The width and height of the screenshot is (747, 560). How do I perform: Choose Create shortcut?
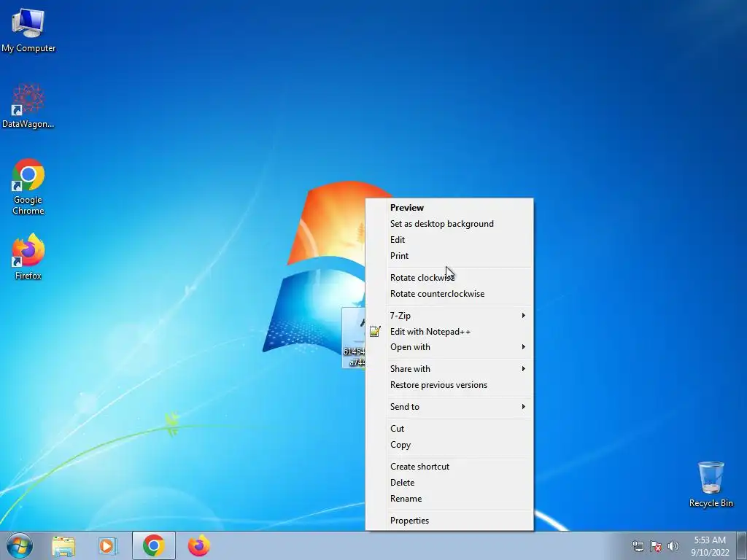[x=449, y=467]
